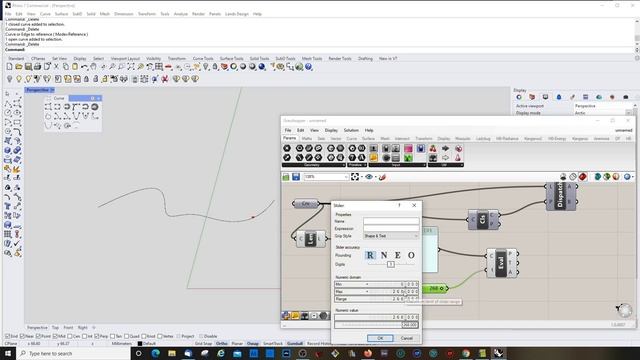Click the Undo arrow icon in Rhino toolbar
This screenshot has width=640, height=360.
click(x=84, y=67)
